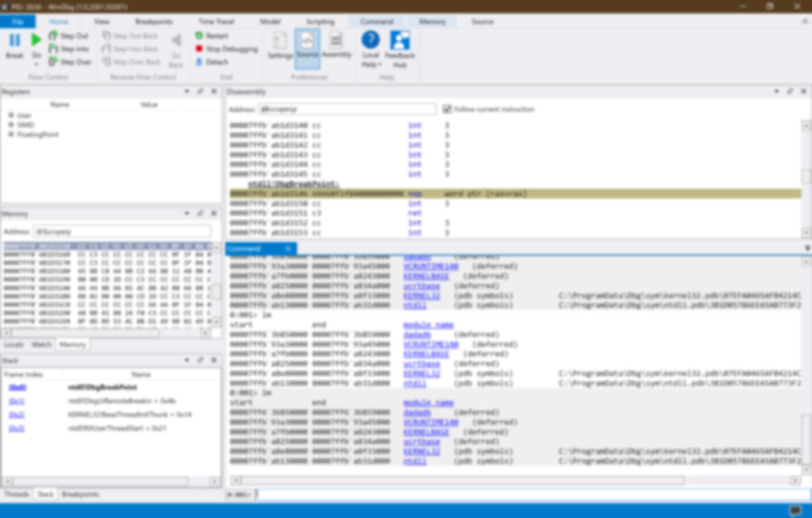The image size is (812, 518).
Task: Switch to the Breakpoints ribbon tab
Action: pyautogui.click(x=154, y=22)
